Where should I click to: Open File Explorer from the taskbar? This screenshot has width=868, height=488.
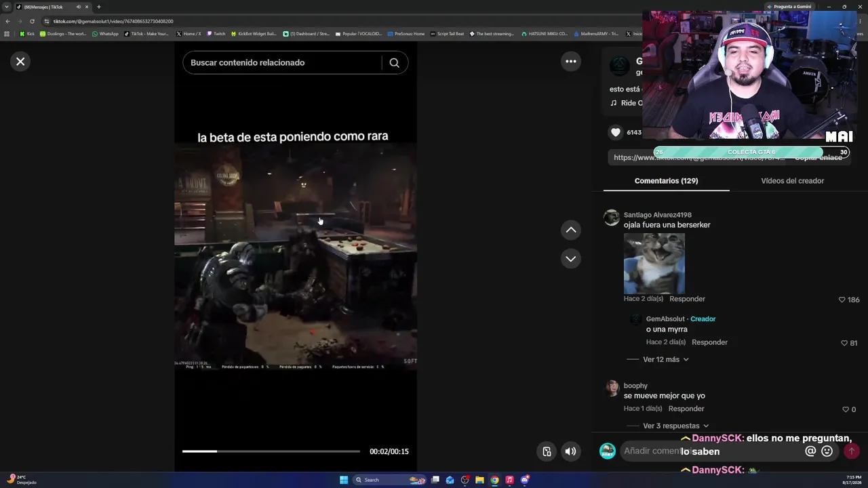479,480
